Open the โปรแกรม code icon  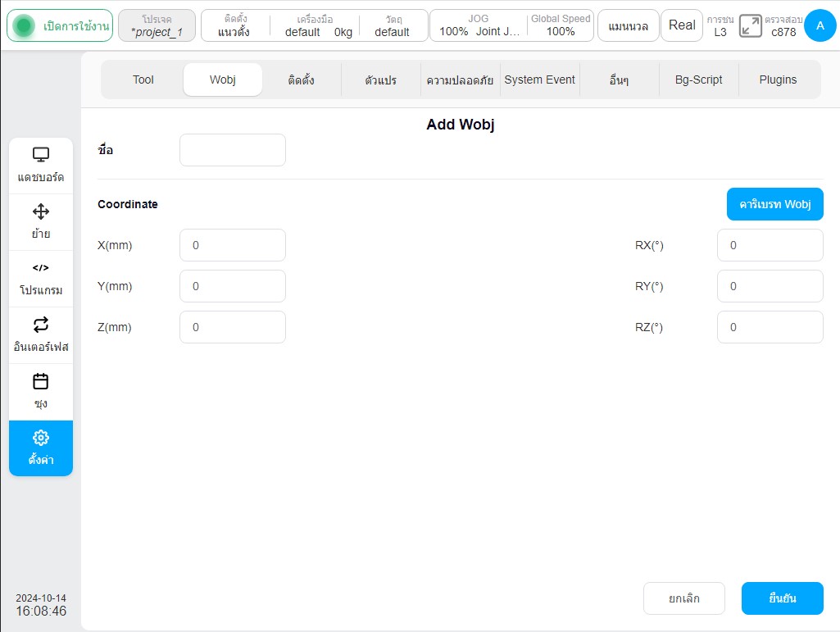pyautogui.click(x=41, y=267)
